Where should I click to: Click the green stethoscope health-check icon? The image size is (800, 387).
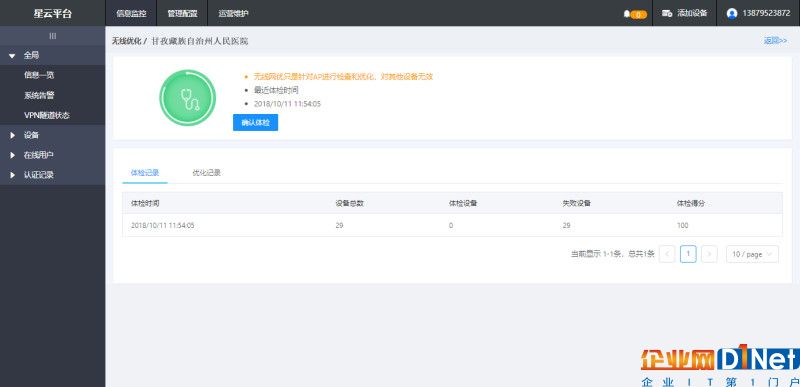(188, 97)
